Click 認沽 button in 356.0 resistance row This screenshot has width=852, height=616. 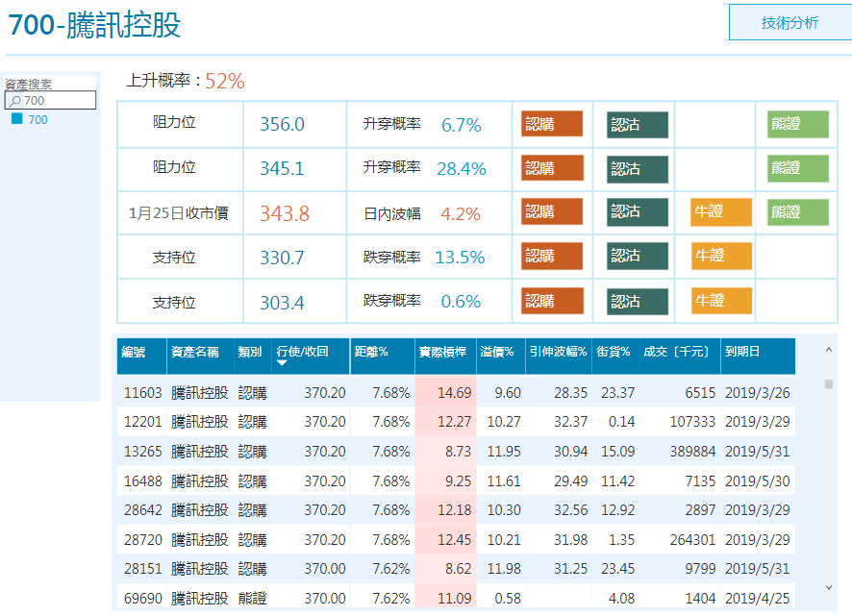(x=638, y=125)
